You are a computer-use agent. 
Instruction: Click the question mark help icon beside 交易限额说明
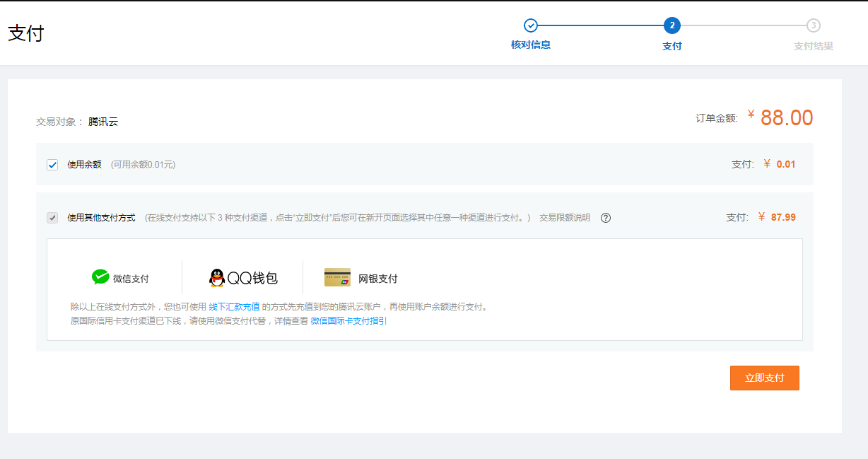606,218
